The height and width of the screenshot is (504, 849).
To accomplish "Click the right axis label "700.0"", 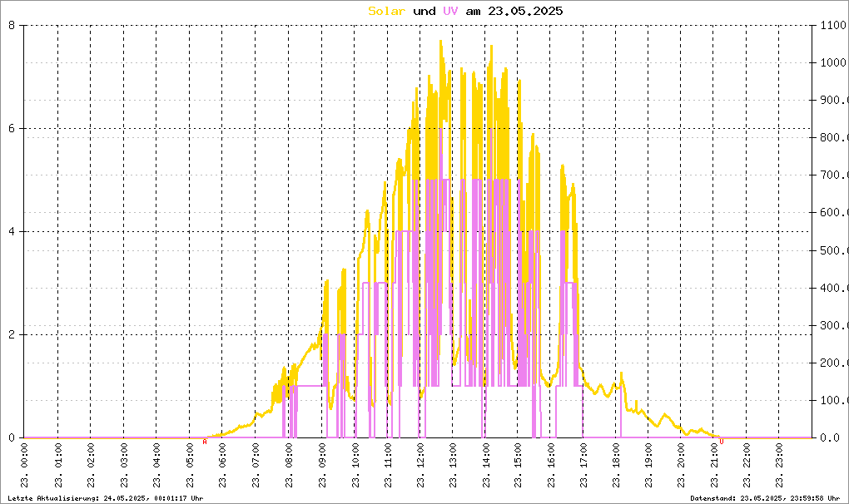I will [x=834, y=175].
